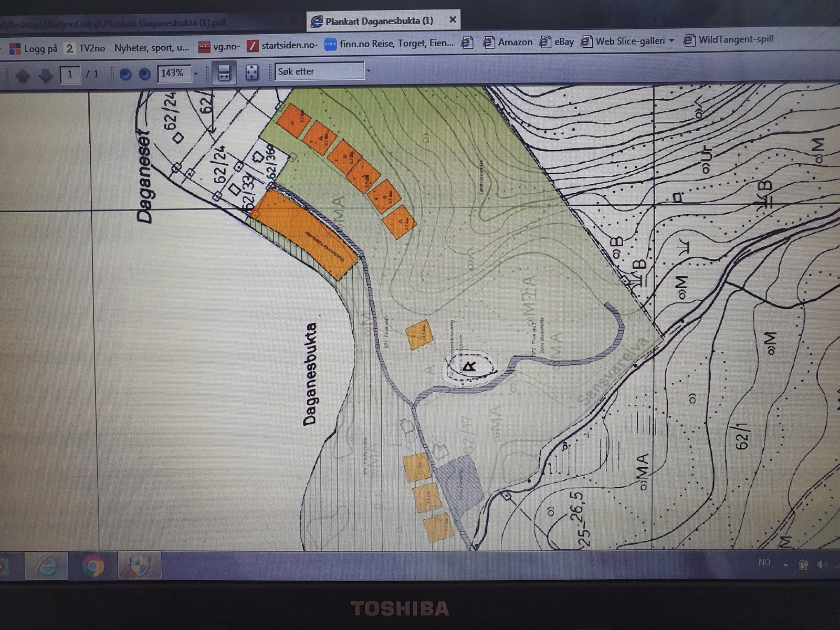The height and width of the screenshot is (630, 840).
Task: Select the fit one full page view icon
Action: (252, 72)
